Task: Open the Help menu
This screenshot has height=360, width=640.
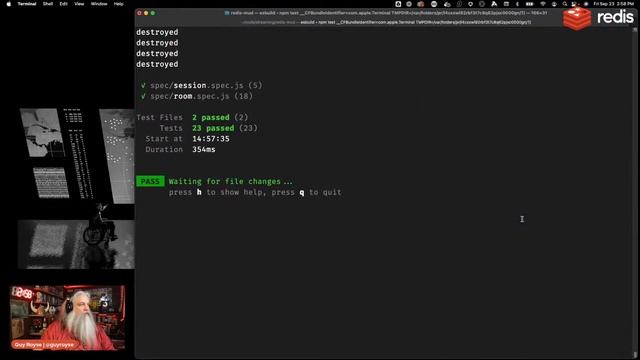Action: coord(118,4)
